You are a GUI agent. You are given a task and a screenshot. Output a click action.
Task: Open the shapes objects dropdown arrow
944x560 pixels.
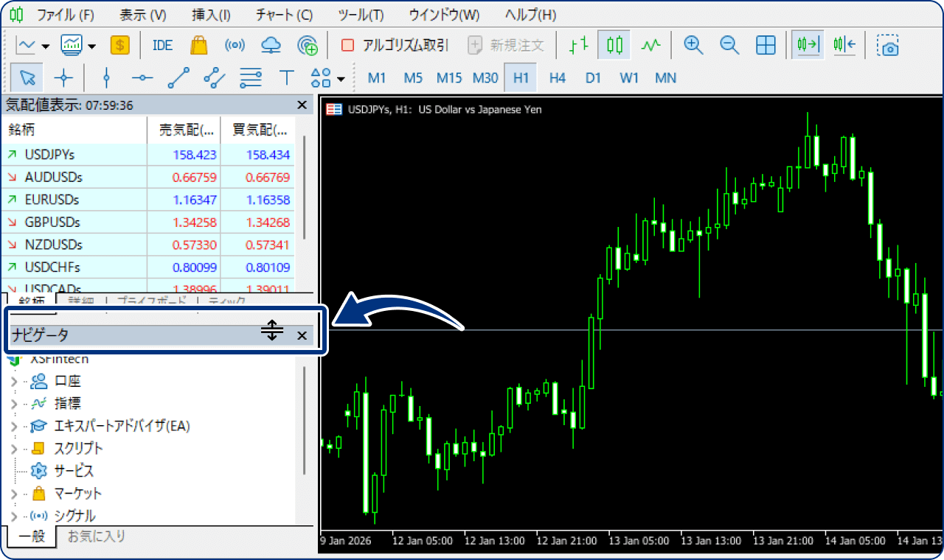coord(341,79)
